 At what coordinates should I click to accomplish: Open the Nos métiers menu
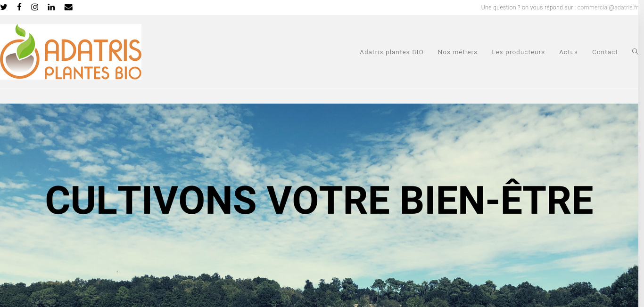click(457, 52)
